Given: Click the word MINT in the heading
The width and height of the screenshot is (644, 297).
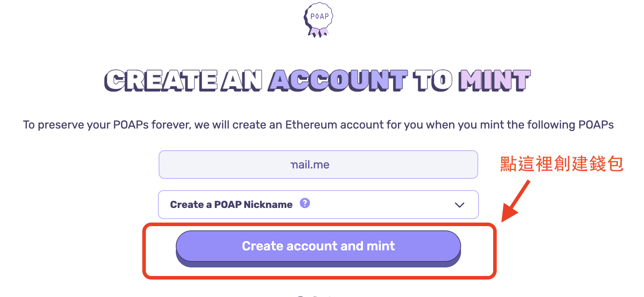Looking at the screenshot, I should (494, 80).
